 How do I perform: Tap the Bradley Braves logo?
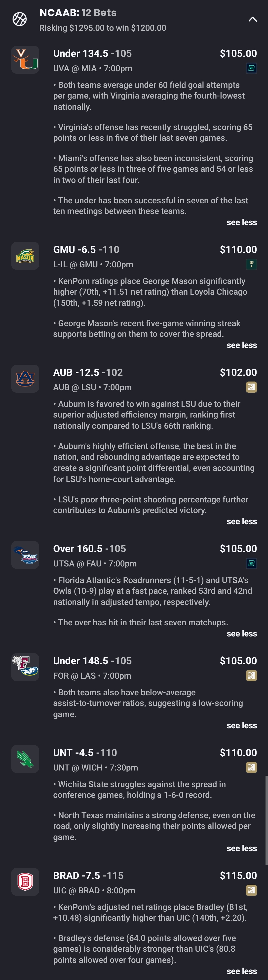[25, 882]
